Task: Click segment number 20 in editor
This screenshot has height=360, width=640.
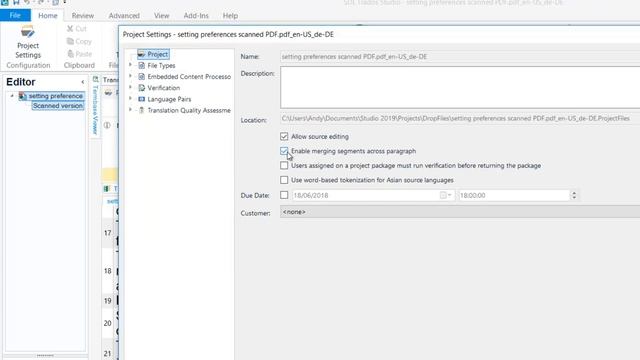Action: pyautogui.click(x=107, y=323)
